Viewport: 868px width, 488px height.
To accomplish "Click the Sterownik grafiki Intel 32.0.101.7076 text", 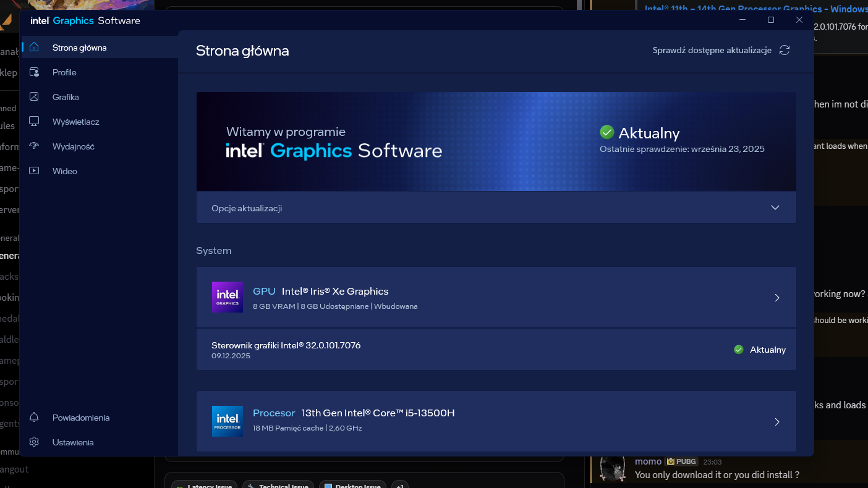I will (x=286, y=345).
